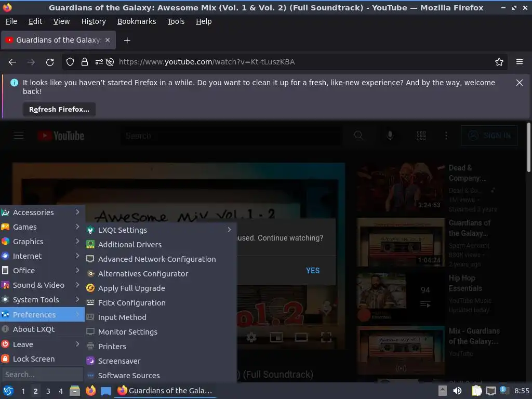The height and width of the screenshot is (399, 532).
Task: Open YouTube settings three-dot menu
Action: (x=446, y=136)
